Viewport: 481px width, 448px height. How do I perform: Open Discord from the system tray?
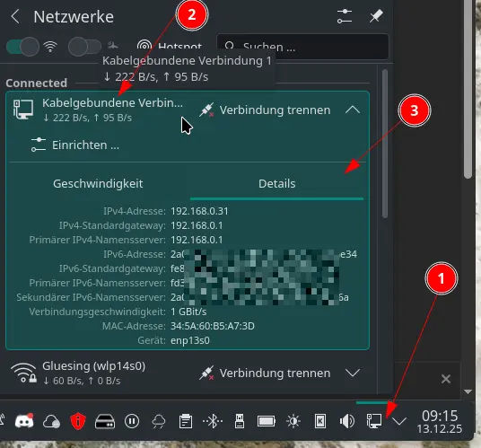tap(24, 421)
